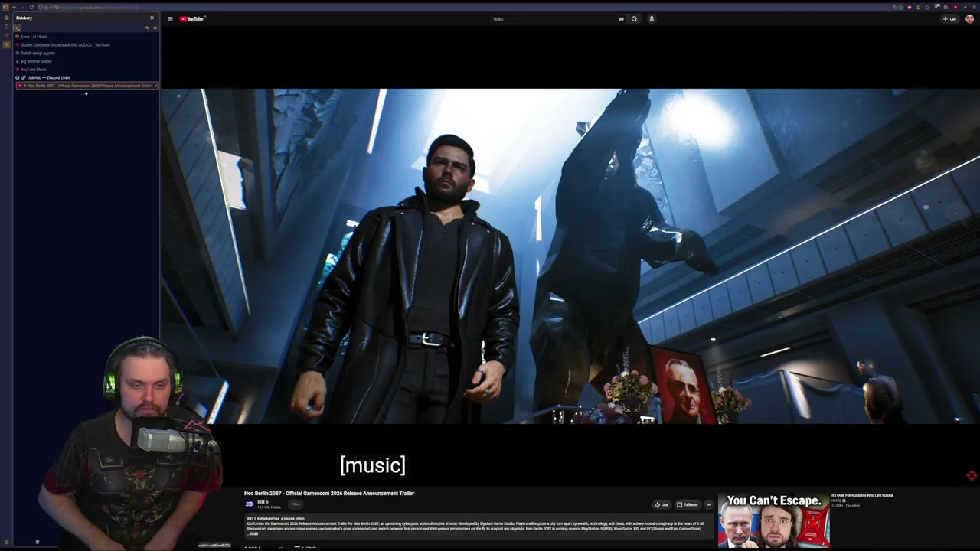980x551 pixels.
Task: Open the IGN channel avatar
Action: click(249, 504)
